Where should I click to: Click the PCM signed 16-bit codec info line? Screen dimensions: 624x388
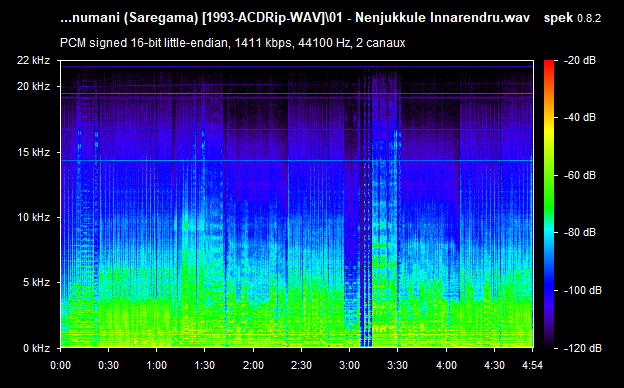coord(232,43)
